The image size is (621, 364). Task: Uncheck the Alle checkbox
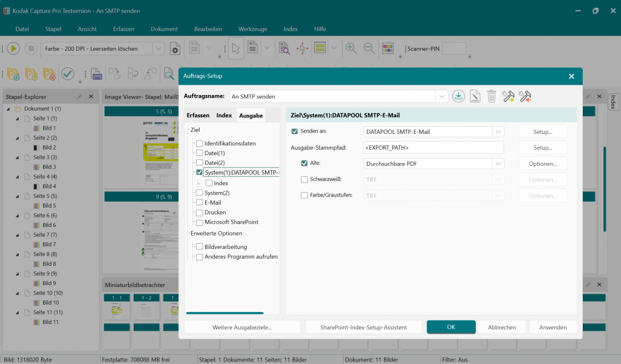(x=304, y=163)
